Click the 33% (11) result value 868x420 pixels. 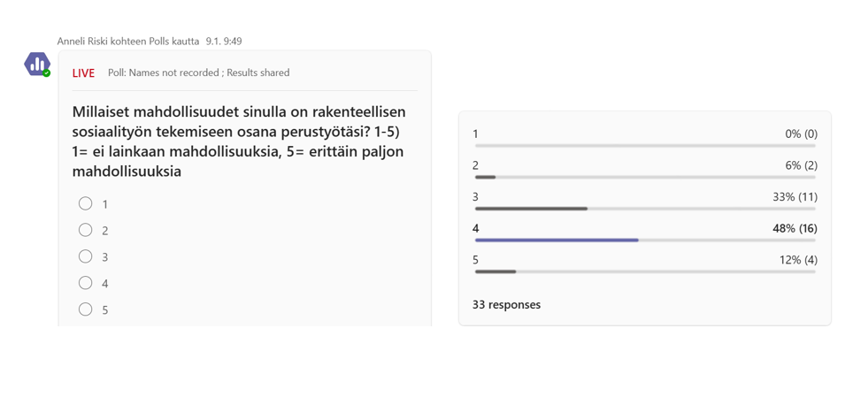[x=795, y=197]
